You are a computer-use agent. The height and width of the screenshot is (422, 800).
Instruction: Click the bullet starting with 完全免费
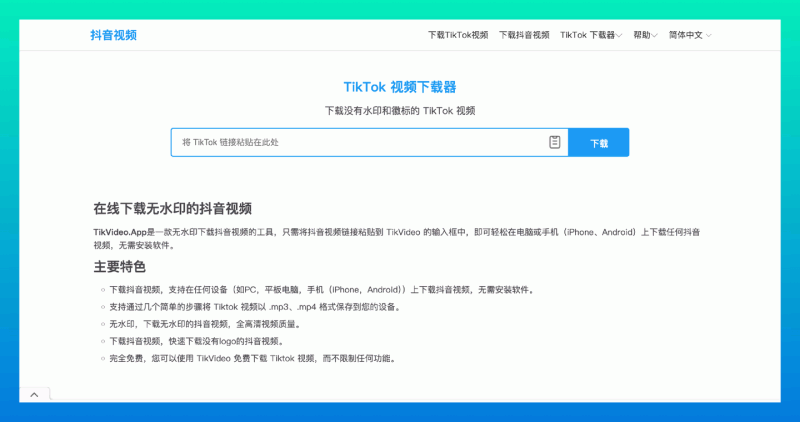(253, 358)
